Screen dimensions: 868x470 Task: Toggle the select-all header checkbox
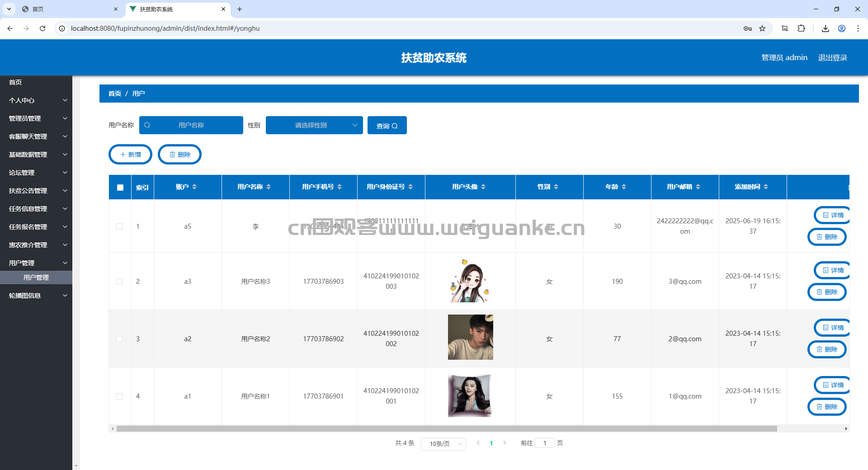(x=120, y=187)
